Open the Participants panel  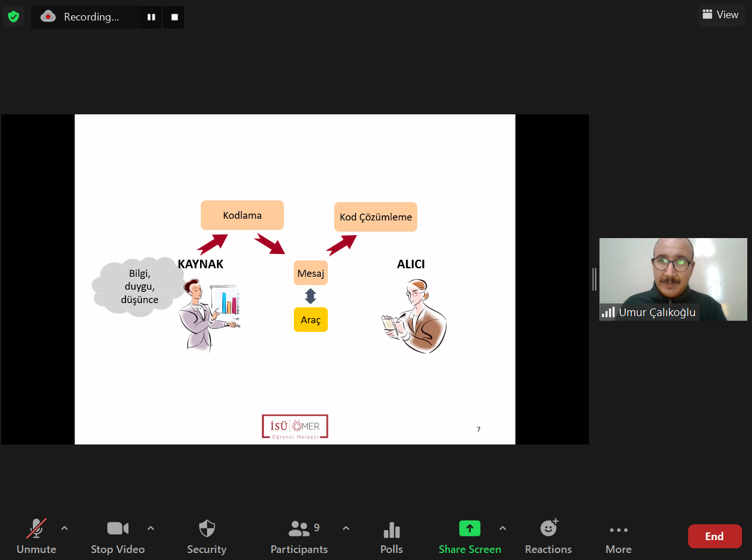(x=299, y=536)
